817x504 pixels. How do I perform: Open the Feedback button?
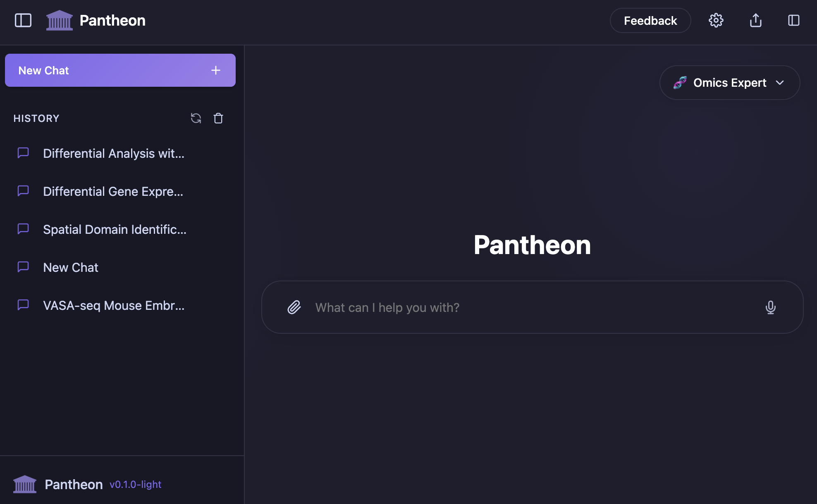(650, 21)
